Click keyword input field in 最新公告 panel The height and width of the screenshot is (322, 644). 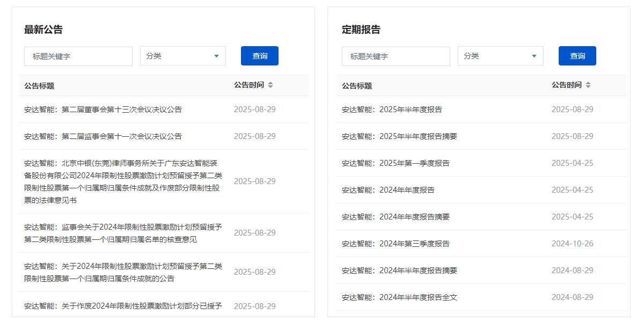click(78, 56)
